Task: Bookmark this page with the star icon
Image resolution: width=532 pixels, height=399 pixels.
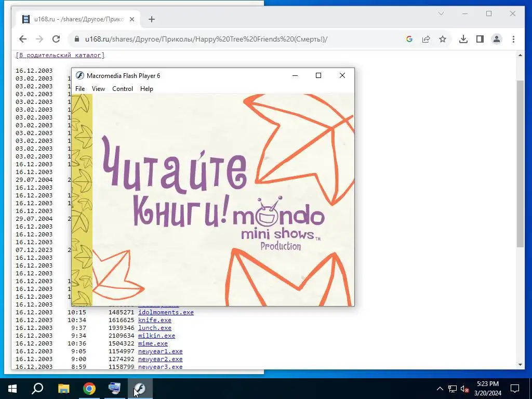Action: [x=443, y=39]
